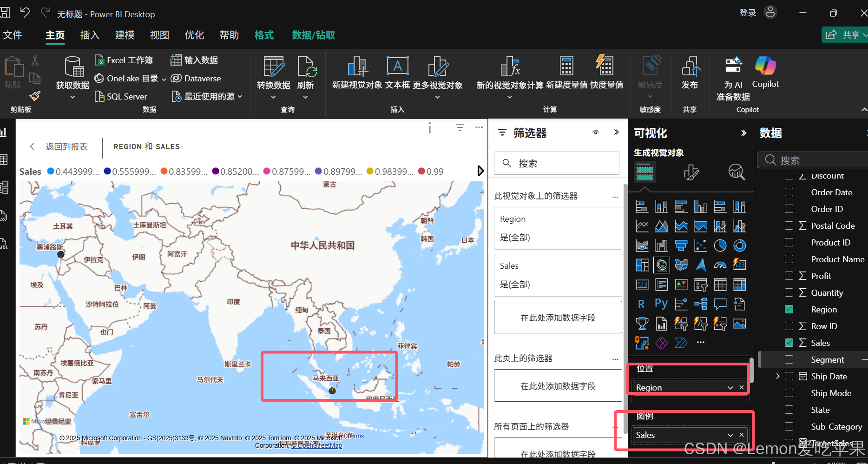868x464 pixels.
Task: Open Copilot from the ribbon
Action: tap(765, 72)
